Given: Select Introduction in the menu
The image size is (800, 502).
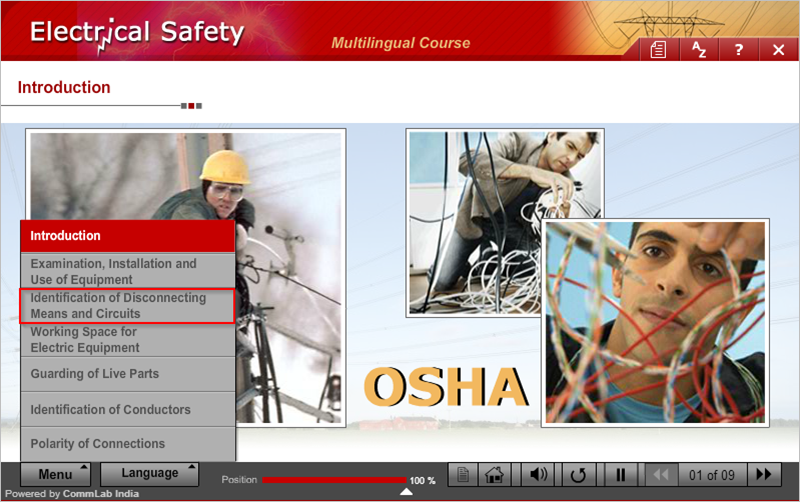Looking at the screenshot, I should click(127, 236).
